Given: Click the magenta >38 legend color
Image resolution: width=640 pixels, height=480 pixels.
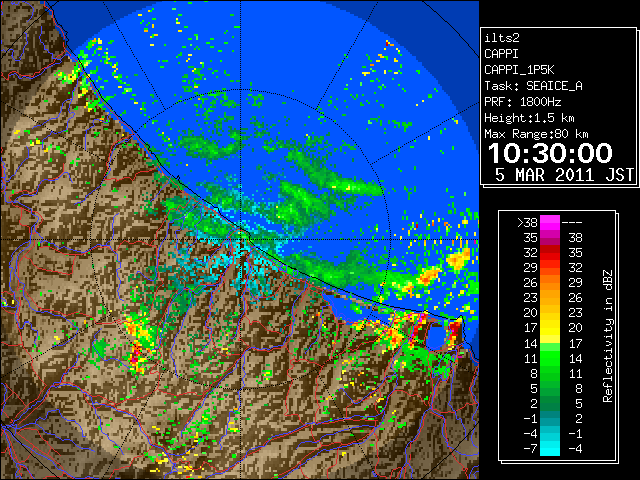Looking at the screenshot, I should (550, 222).
